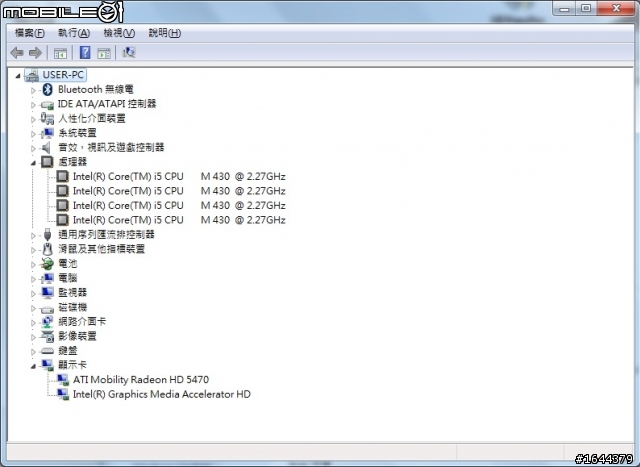Maximize the Device Manager window
The height and width of the screenshot is (467, 640).
pyautogui.click(x=586, y=8)
